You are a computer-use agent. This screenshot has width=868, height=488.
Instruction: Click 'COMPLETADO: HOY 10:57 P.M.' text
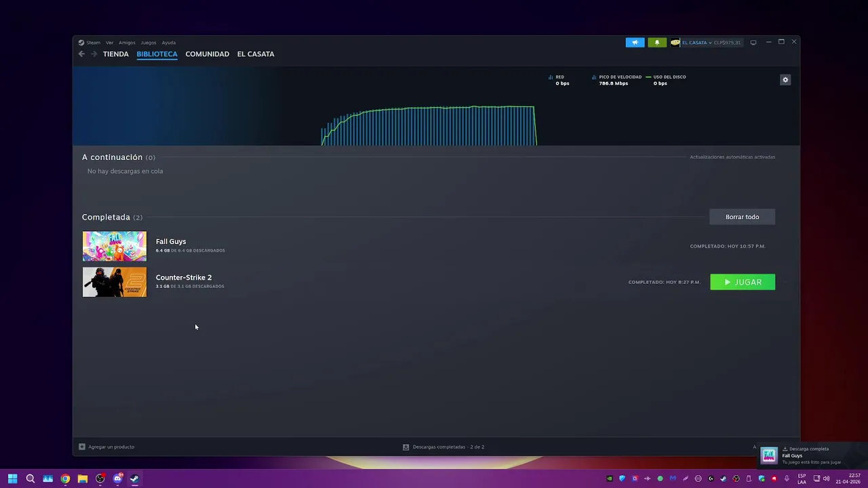click(728, 246)
